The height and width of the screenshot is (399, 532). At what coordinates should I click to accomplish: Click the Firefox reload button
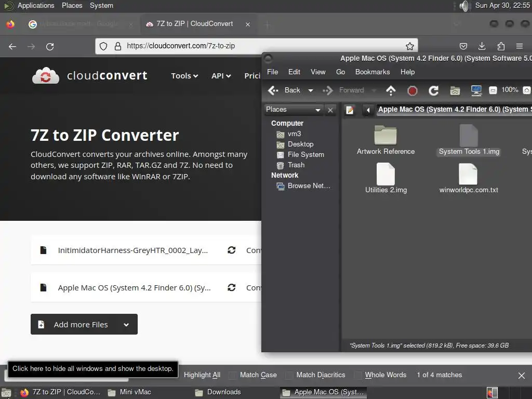(x=50, y=46)
